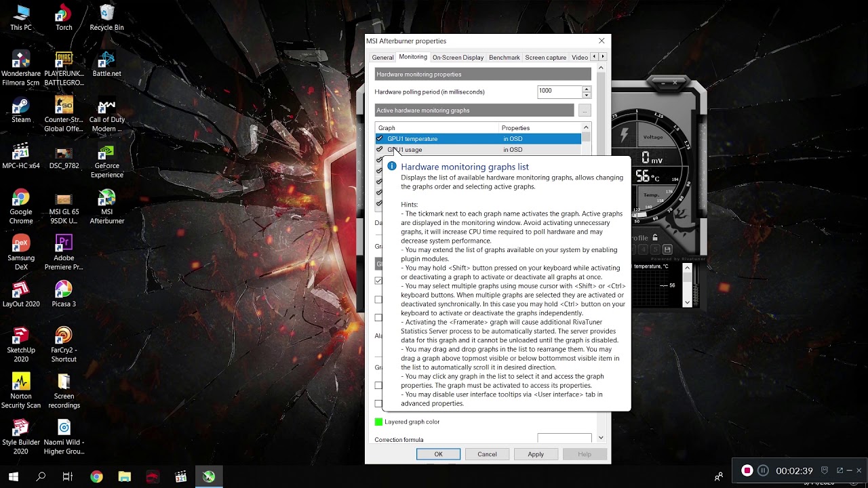Screen dimensions: 868x488
Task: Increase polling period with up arrow
Action: 587,88
